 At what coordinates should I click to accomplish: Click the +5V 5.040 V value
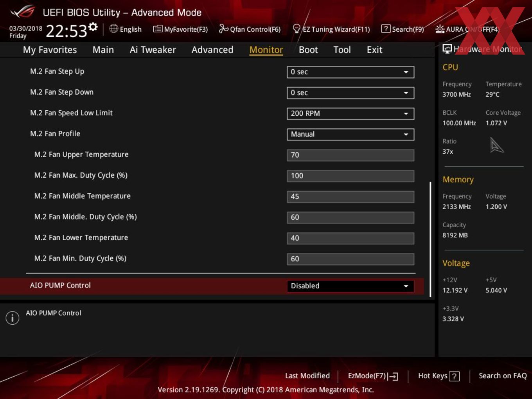[x=496, y=290]
